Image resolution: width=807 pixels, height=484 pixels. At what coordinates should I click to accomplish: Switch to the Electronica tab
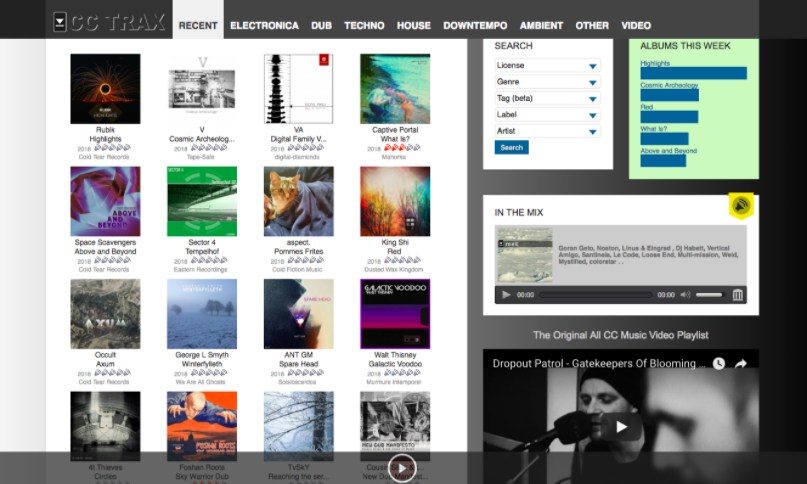264,25
